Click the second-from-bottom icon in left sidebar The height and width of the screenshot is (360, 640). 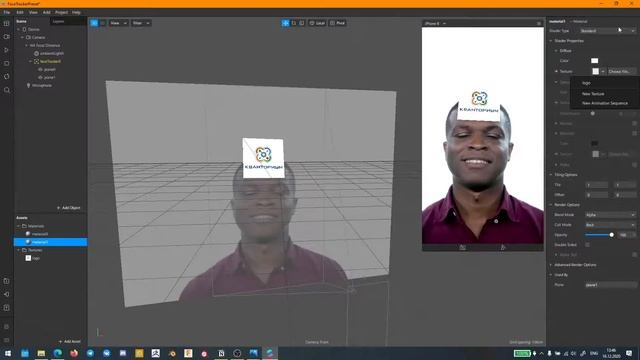point(7,327)
